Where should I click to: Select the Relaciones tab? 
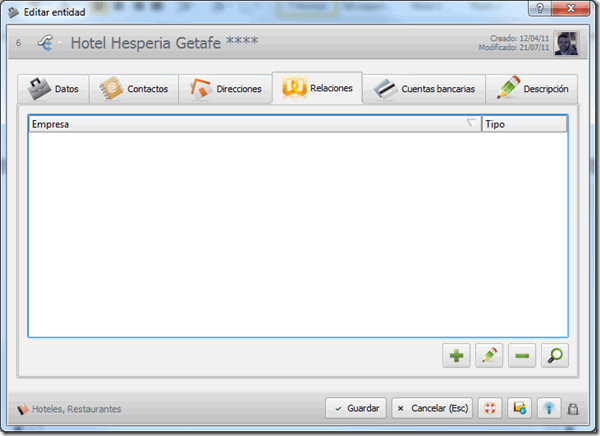(x=317, y=88)
